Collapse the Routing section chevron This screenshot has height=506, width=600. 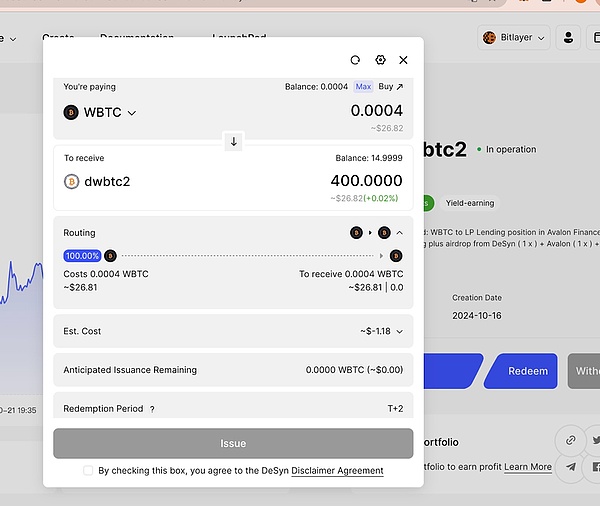tap(399, 233)
